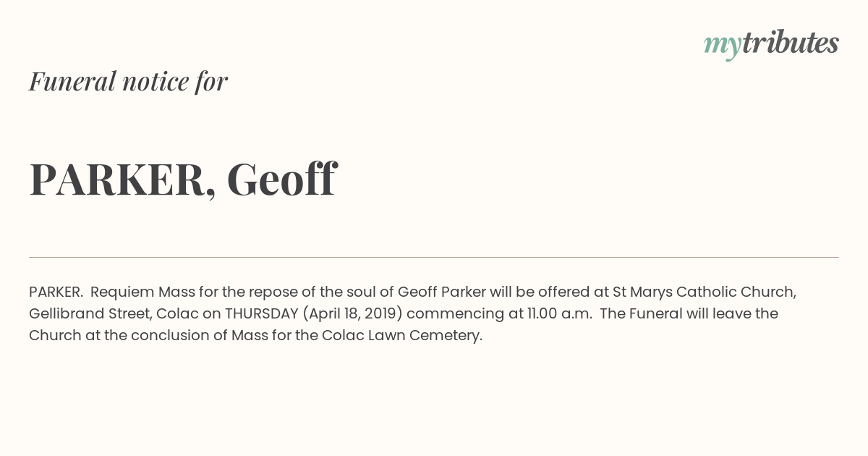Click the surname "PARKER," in the large title
The width and height of the screenshot is (868, 456).
tap(122, 180)
